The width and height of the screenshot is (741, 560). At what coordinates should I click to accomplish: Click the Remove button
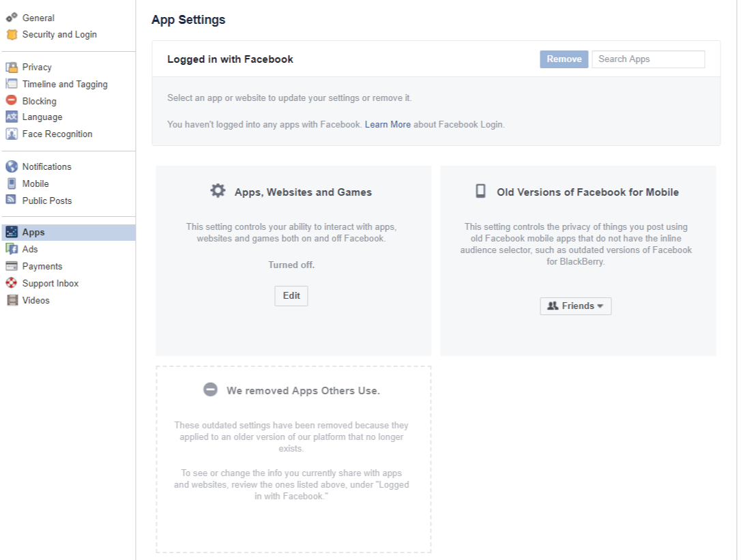[x=564, y=59]
